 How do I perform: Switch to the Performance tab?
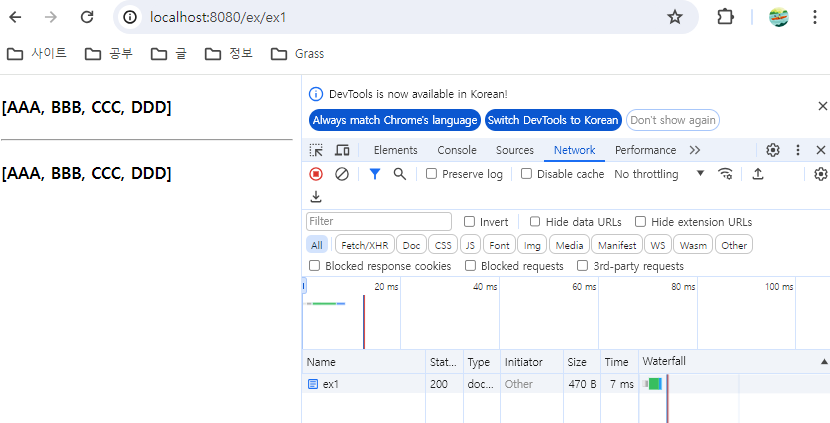[645, 150]
